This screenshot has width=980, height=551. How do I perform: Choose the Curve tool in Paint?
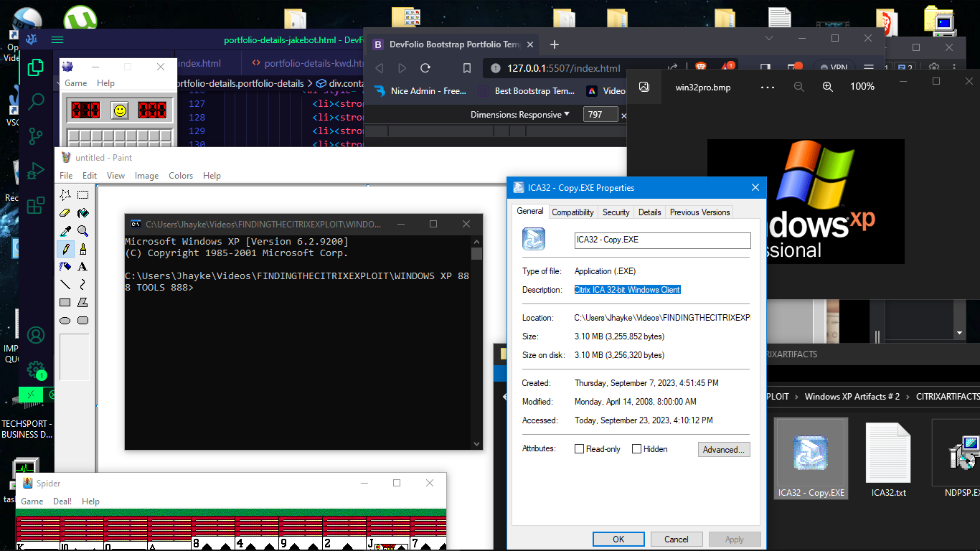pos(83,285)
